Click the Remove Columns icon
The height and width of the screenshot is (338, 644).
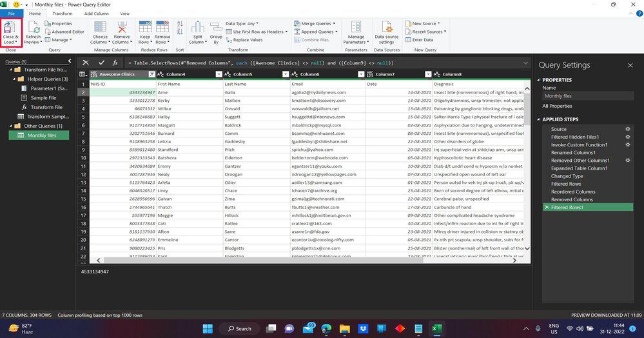pos(122,27)
